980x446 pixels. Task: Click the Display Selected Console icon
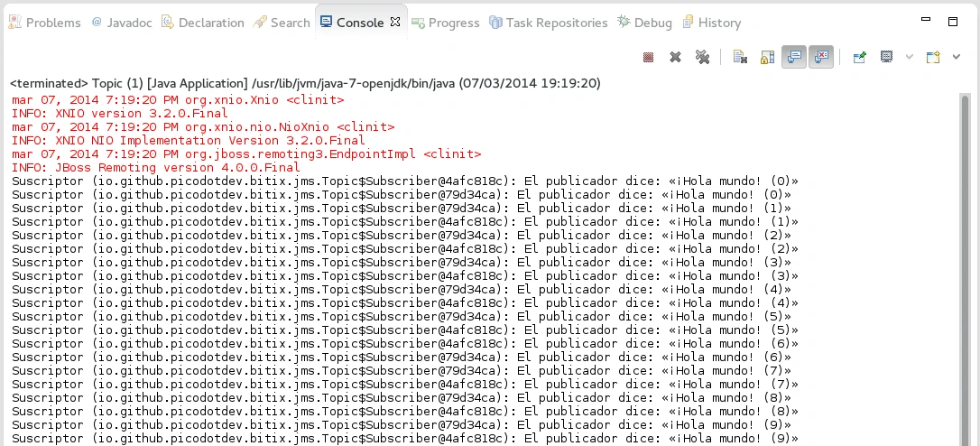(x=886, y=58)
